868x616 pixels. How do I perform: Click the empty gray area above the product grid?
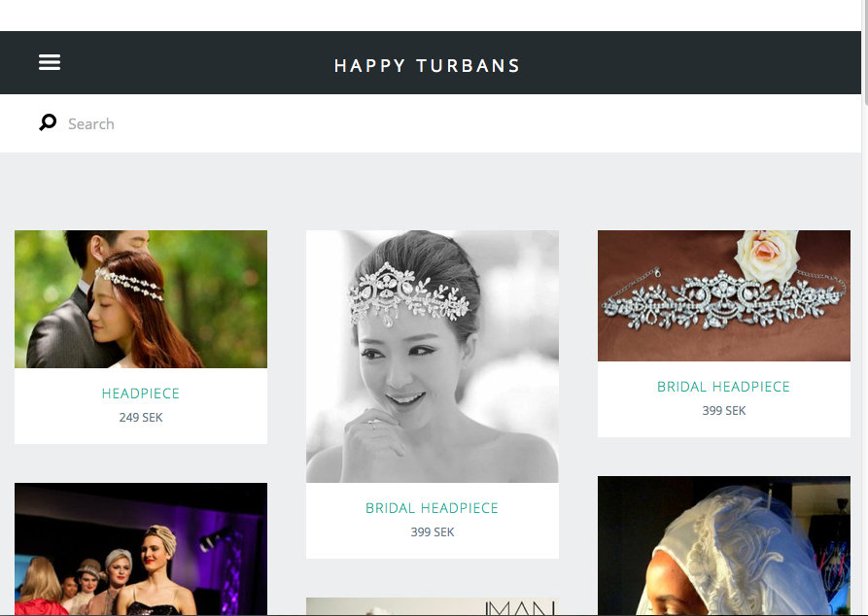click(433, 191)
